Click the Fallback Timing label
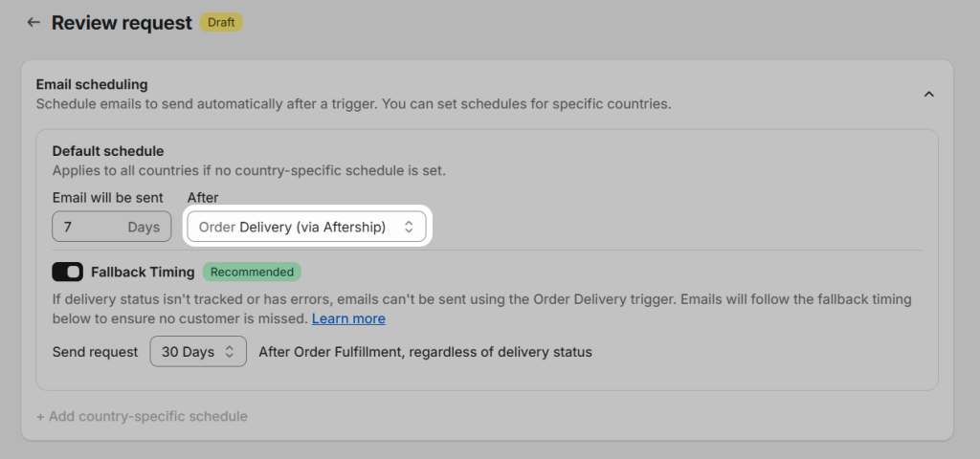 tap(143, 273)
